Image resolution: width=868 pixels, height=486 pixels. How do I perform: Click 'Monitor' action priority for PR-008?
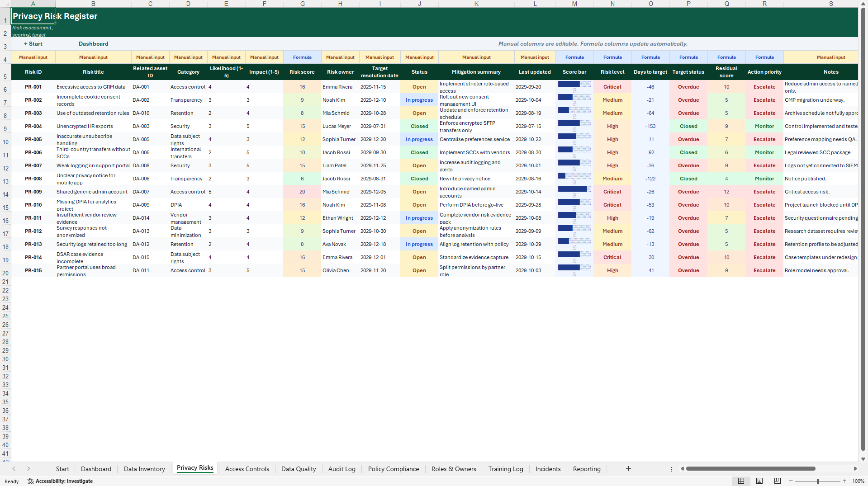[x=764, y=179]
